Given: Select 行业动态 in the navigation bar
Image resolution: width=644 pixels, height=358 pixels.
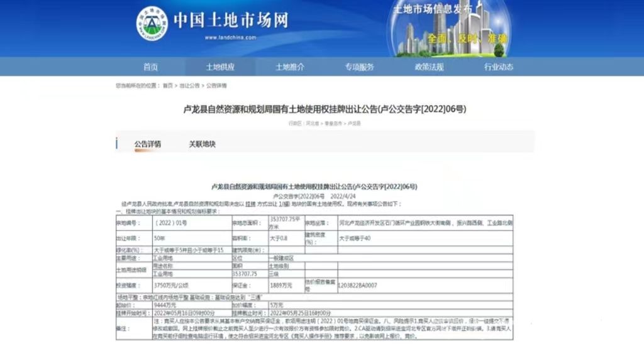Looking at the screenshot, I should pos(498,67).
